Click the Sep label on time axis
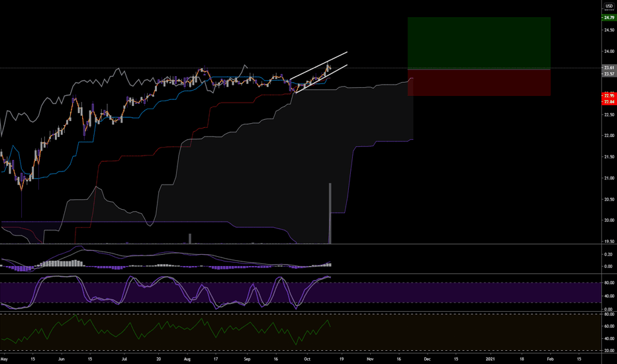 (x=247, y=359)
